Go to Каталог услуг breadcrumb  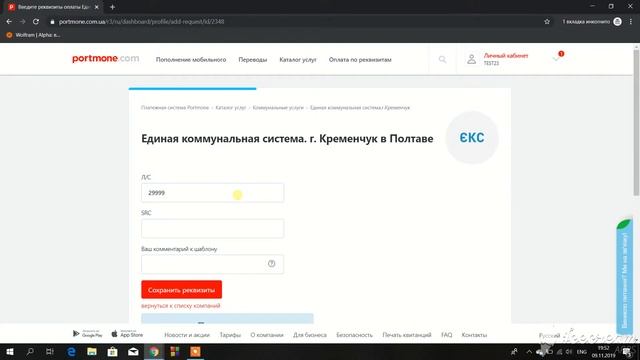click(231, 108)
